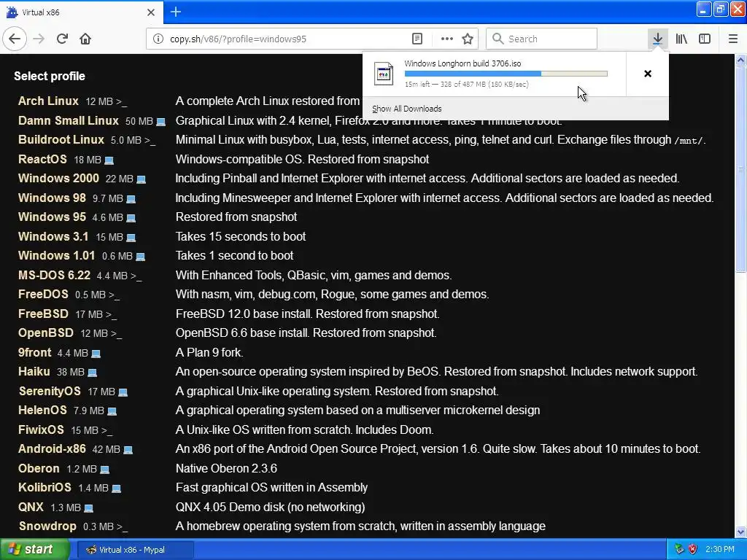Click the terminal icon beside MS-DOS 6.22
Image resolution: width=747 pixels, height=560 pixels.
[136, 276]
